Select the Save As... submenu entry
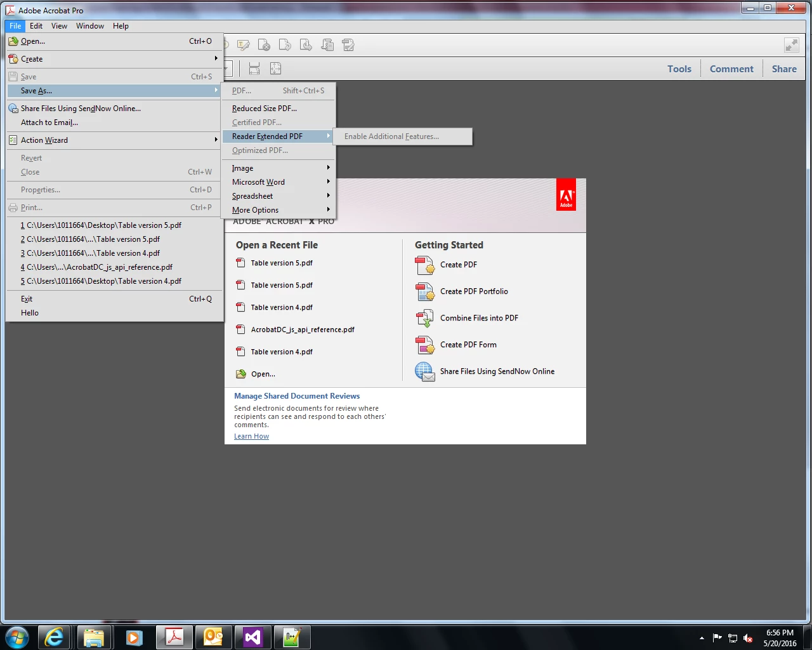The width and height of the screenshot is (812, 650). pos(114,90)
